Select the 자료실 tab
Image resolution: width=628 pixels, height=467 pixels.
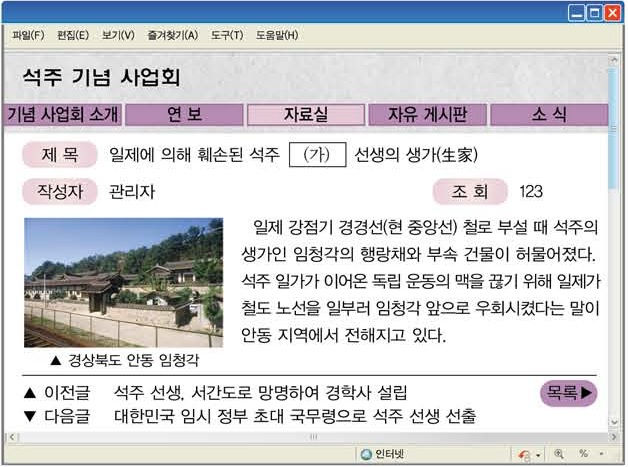coord(305,114)
